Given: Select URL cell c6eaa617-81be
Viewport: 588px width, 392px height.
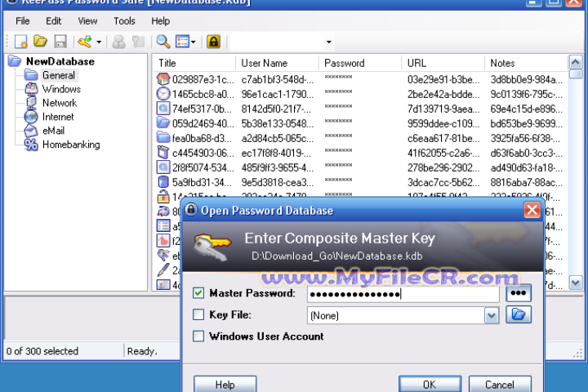Looking at the screenshot, I should 443,138.
